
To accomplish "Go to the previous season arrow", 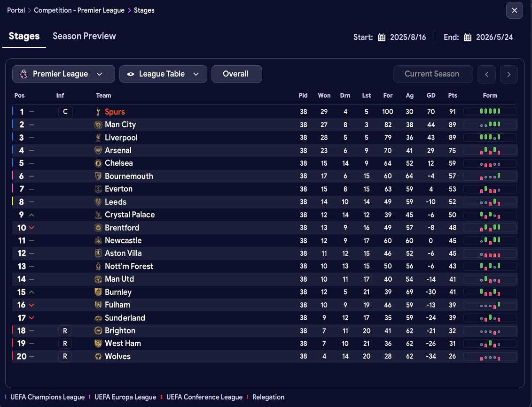I will (486, 74).
